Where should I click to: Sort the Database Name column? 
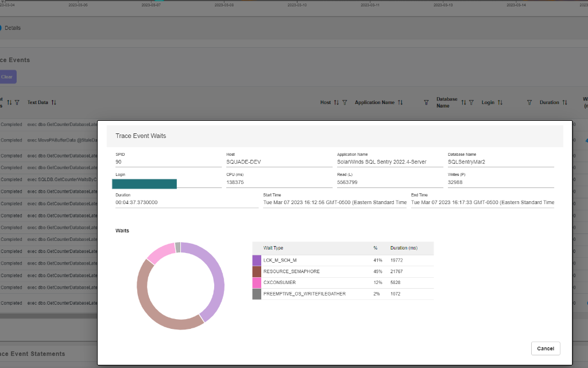click(463, 102)
